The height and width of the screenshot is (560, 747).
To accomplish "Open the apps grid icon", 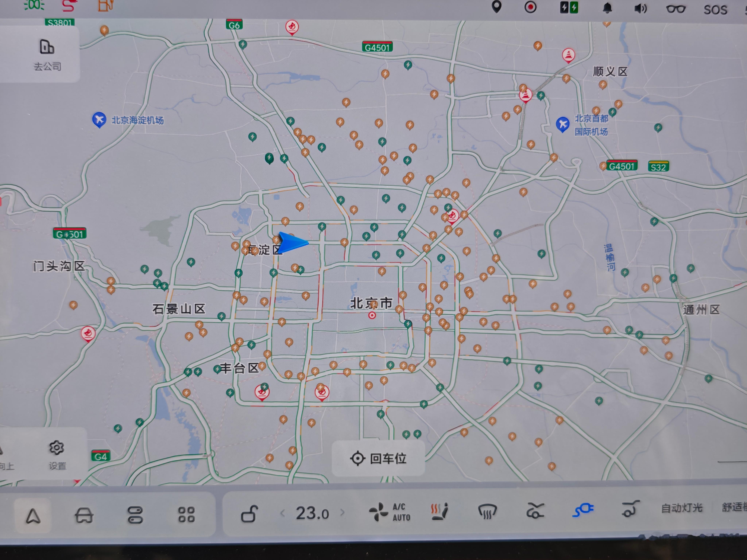I will (x=186, y=514).
